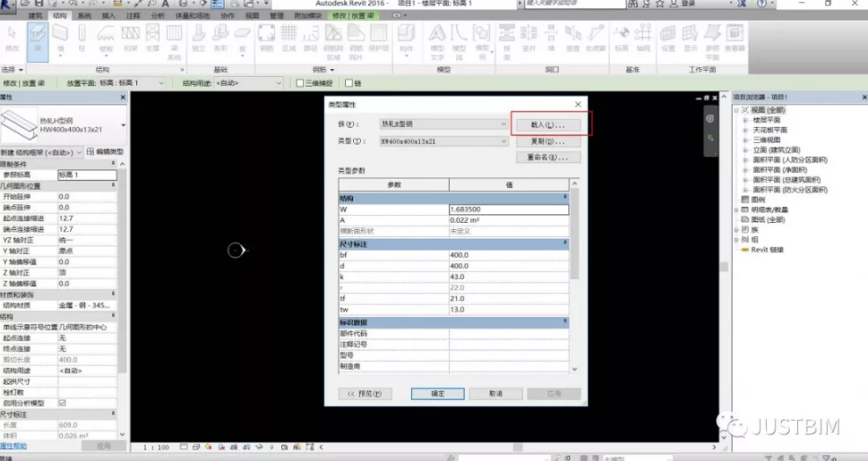Select the 柱 (Column) tool
Viewport: 868px width, 461px height.
point(82,38)
